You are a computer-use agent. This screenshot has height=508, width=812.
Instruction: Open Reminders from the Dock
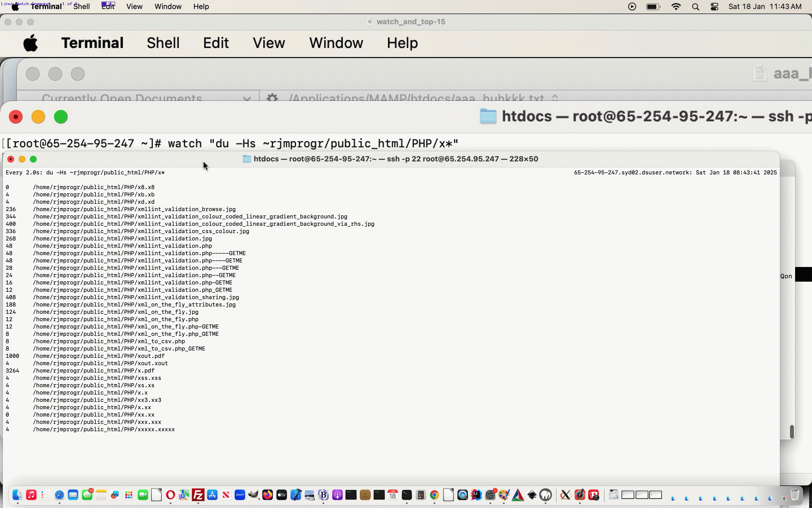(45, 495)
